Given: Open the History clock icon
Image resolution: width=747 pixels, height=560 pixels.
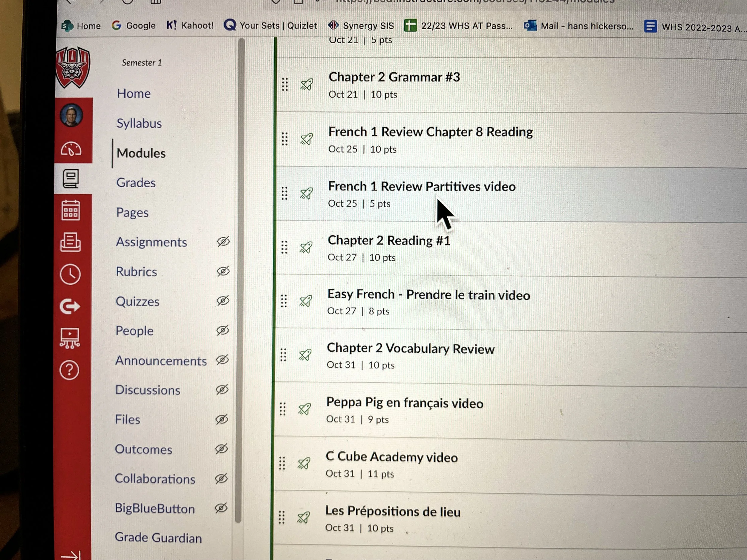Looking at the screenshot, I should [x=70, y=274].
